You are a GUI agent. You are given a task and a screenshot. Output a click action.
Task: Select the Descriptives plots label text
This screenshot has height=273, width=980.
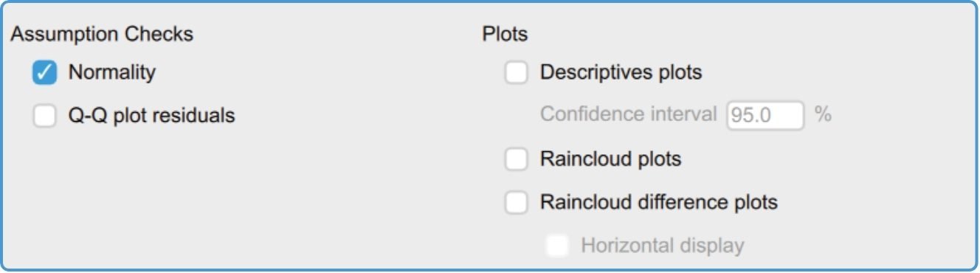[x=621, y=73]
